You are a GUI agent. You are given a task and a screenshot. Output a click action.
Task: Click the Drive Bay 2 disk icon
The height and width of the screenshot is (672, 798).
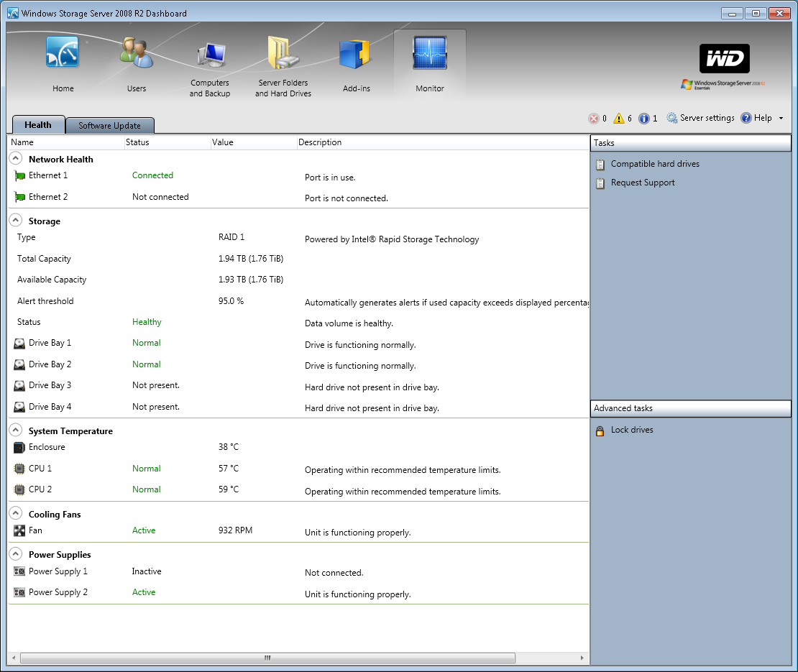(x=19, y=364)
